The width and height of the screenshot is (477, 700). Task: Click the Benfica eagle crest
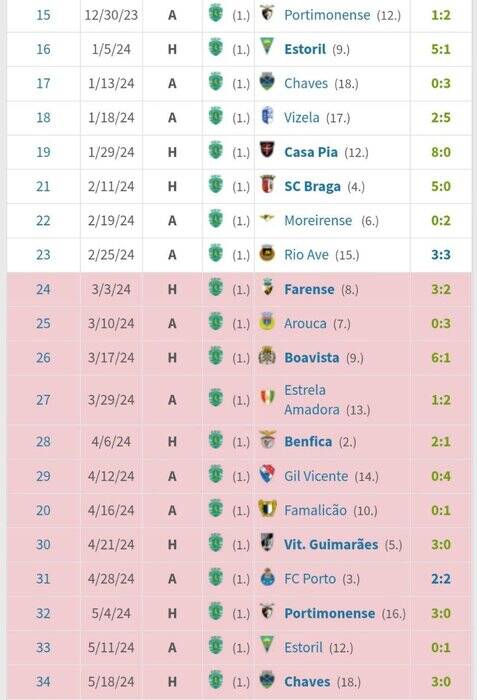(267, 440)
